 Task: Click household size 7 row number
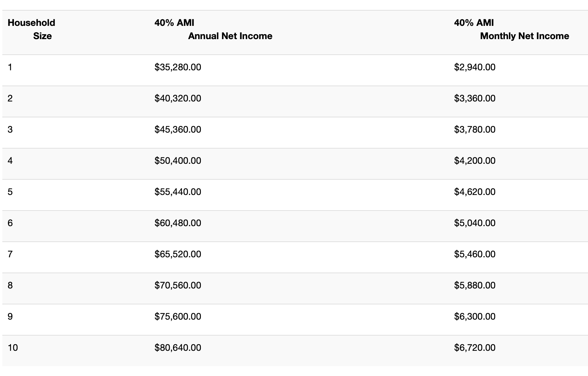click(x=10, y=254)
